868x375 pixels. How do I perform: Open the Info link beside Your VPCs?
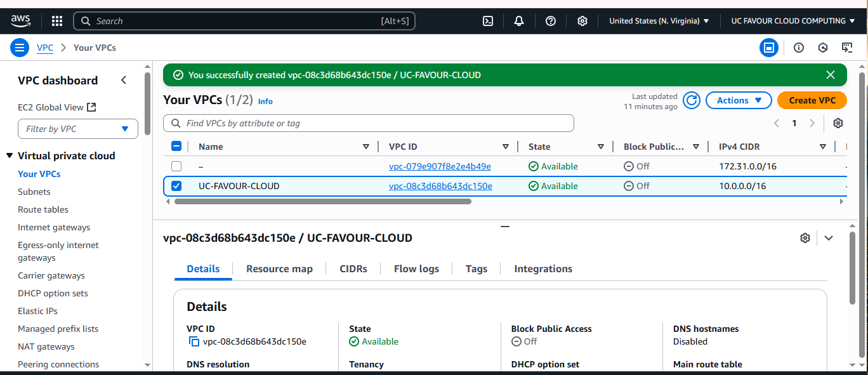pos(265,101)
